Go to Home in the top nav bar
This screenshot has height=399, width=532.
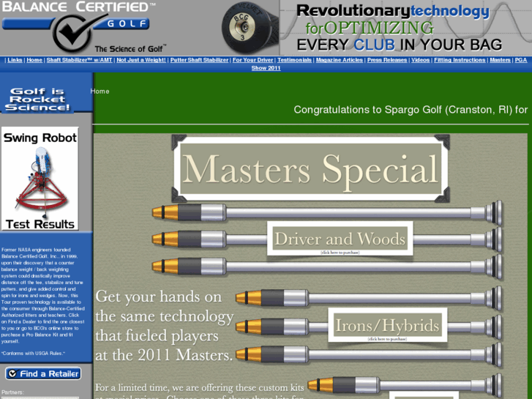(34, 60)
